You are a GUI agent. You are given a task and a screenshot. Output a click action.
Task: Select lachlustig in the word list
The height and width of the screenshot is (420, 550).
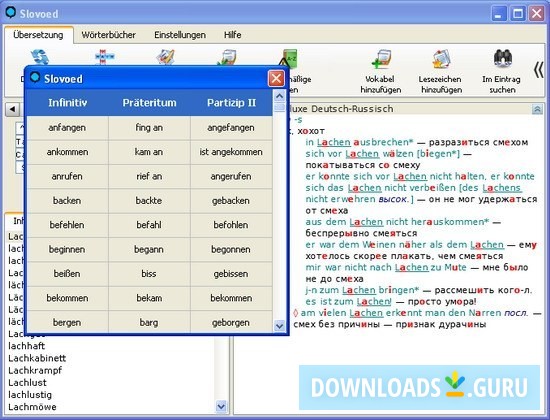point(30,395)
